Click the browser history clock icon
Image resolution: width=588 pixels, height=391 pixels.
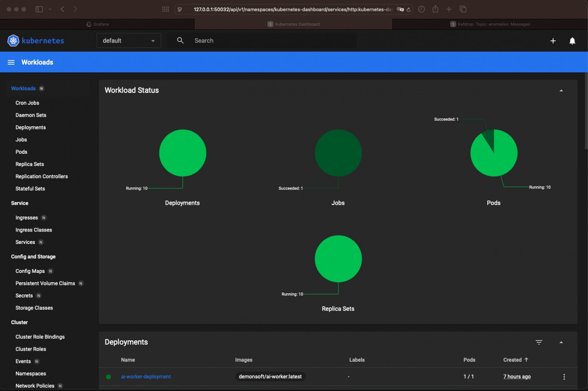pyautogui.click(x=421, y=9)
